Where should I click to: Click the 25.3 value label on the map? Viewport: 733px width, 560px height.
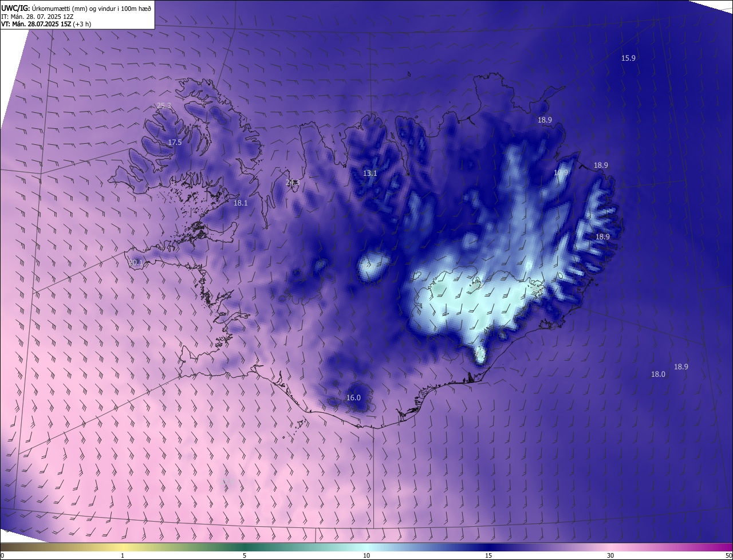pos(164,105)
